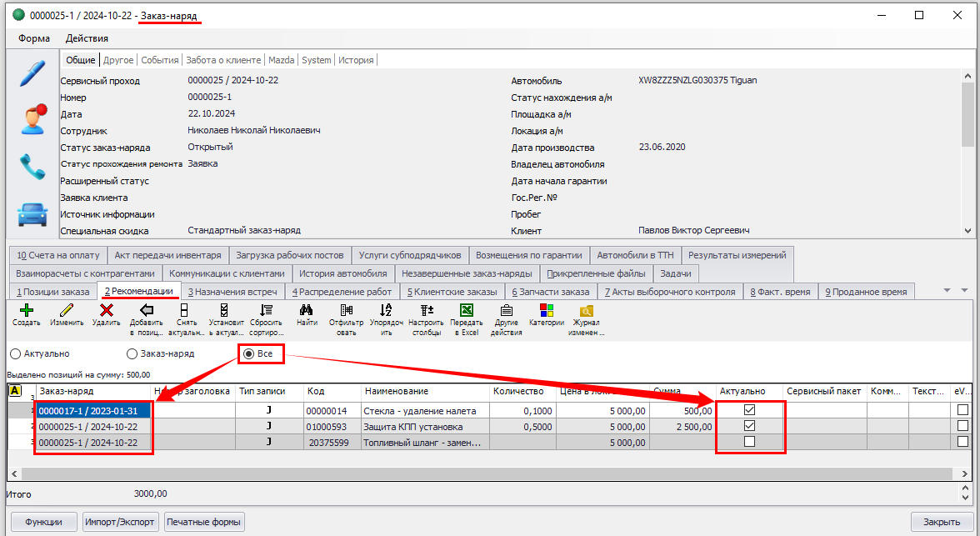Check Актуально for Топливный шланг row
This screenshot has width=980, height=536.
click(749, 442)
